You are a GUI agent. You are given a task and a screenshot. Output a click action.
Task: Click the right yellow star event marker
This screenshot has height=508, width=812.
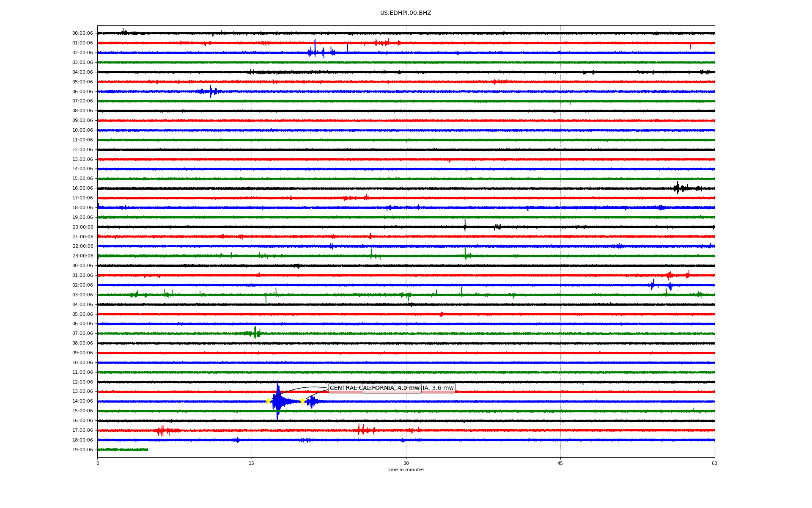(x=302, y=401)
